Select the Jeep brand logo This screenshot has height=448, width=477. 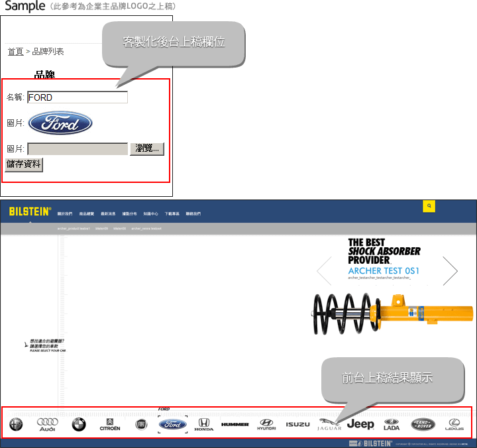tap(360, 424)
